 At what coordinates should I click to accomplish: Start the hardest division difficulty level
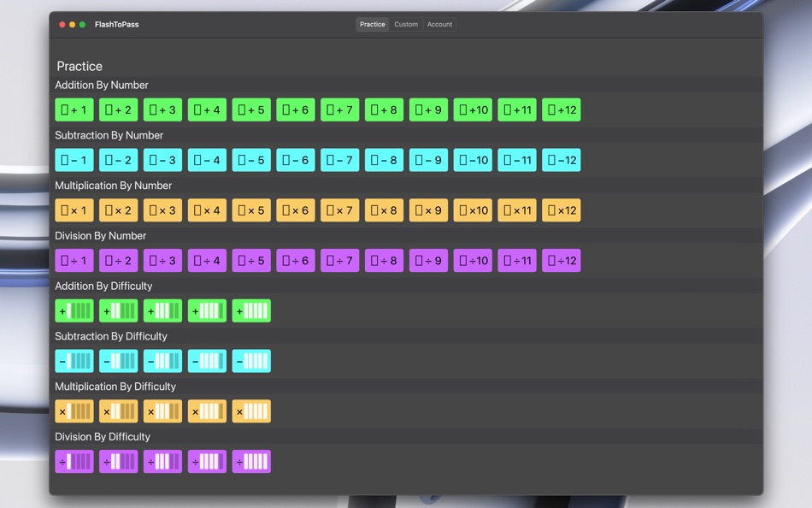(251, 462)
